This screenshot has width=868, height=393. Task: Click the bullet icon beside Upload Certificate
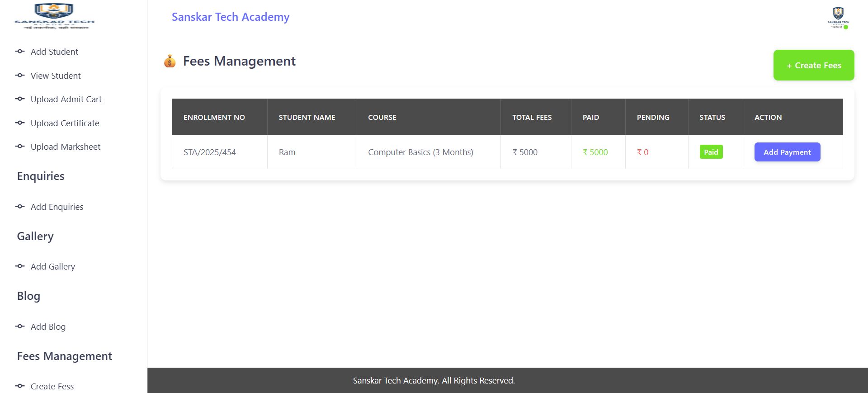[x=20, y=123]
